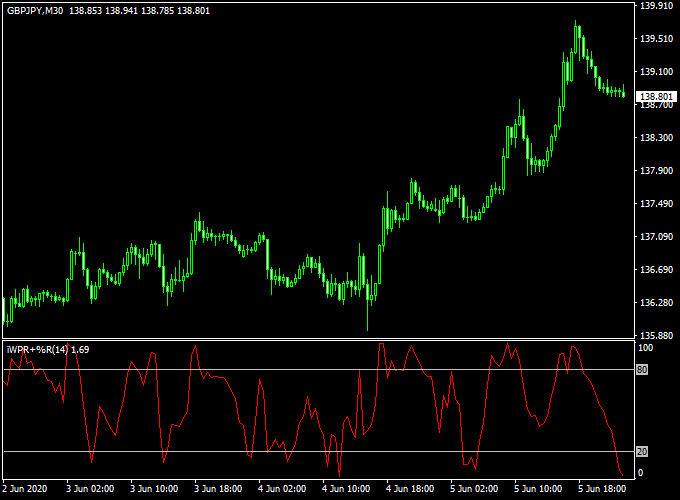Click the 20 level label on indicator
Image resolution: width=680 pixels, height=500 pixels.
642,452
